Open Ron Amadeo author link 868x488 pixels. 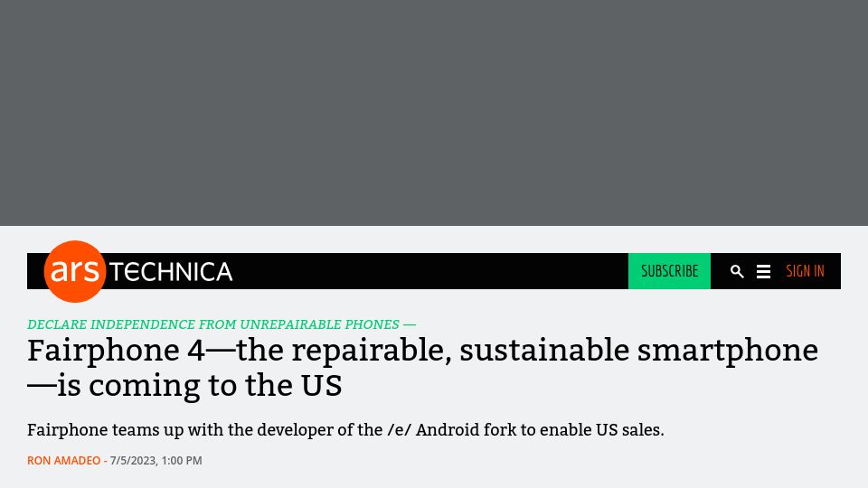click(63, 460)
